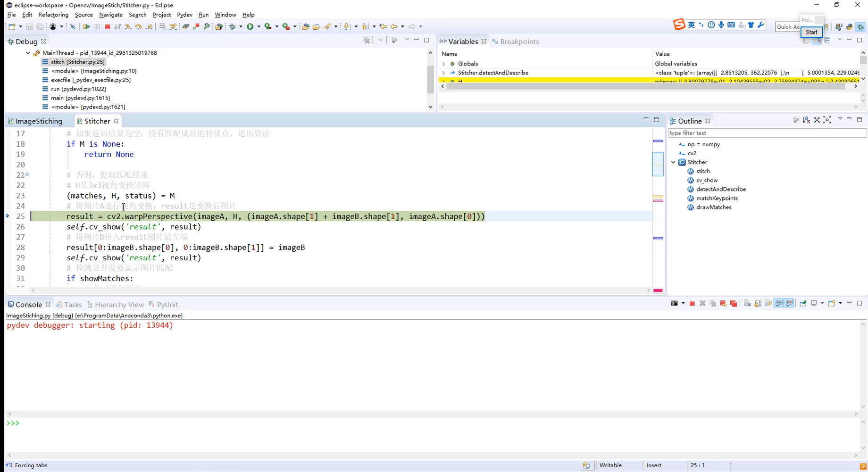Click the Outline type filter text field
868x472 pixels.
768,133
